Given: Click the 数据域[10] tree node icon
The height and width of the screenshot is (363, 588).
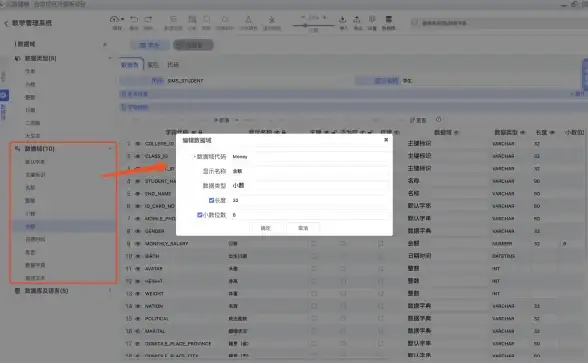Looking at the screenshot, I should tap(18, 148).
